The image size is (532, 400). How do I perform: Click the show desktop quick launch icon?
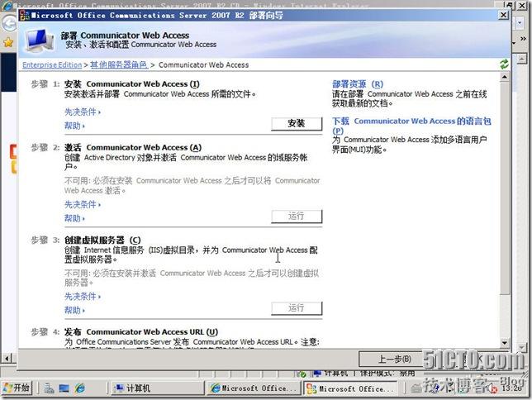click(x=64, y=388)
